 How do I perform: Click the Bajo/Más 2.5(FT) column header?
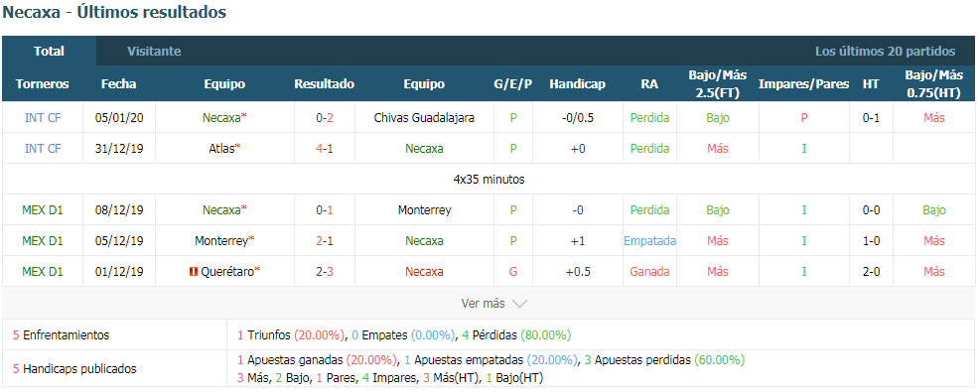tap(718, 83)
